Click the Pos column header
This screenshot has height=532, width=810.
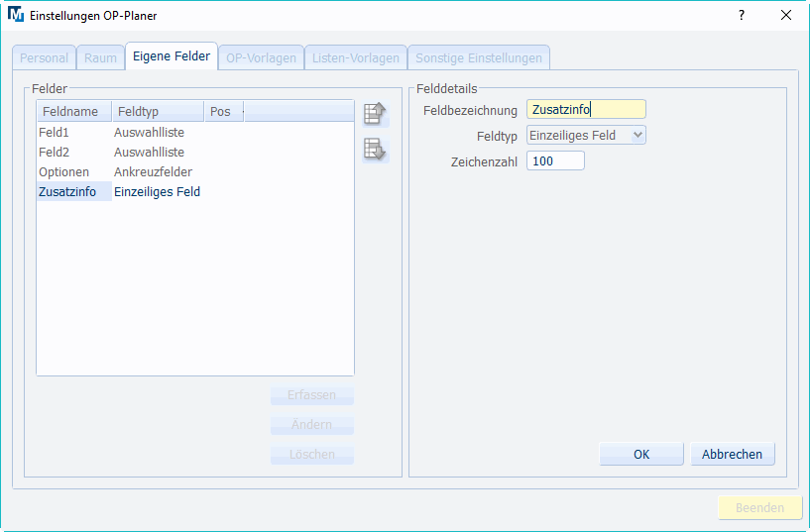click(224, 112)
